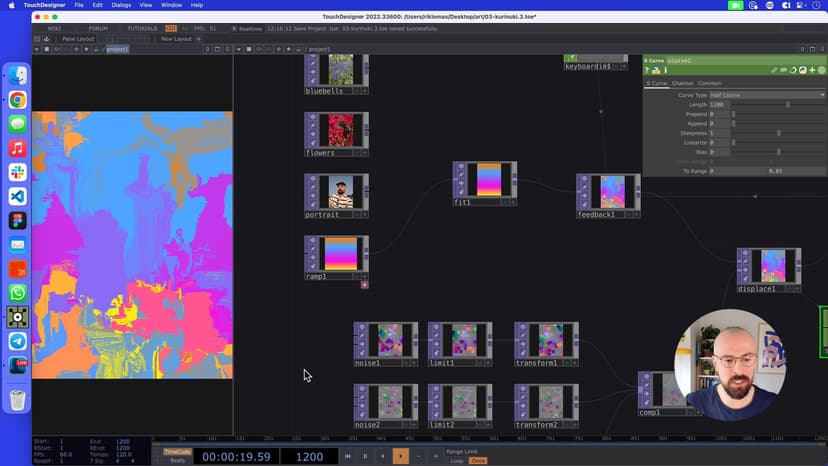Click the WhatsApp icon in the dock

point(17,293)
